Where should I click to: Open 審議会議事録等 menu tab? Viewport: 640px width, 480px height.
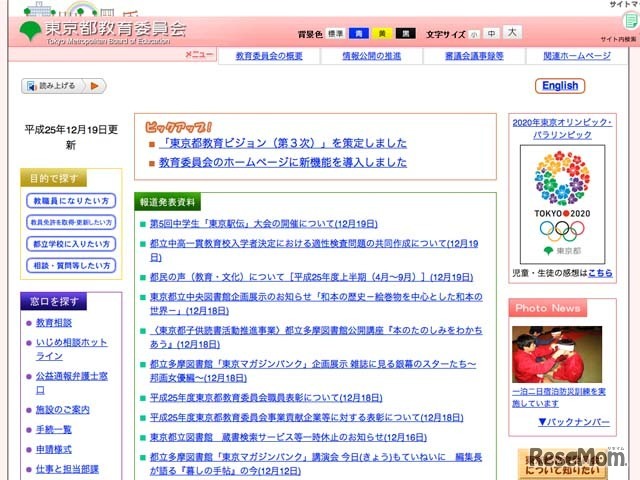point(474,56)
